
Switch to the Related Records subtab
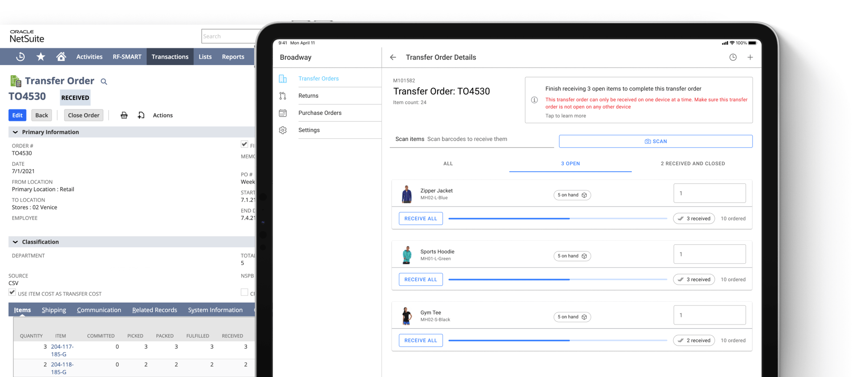155,310
